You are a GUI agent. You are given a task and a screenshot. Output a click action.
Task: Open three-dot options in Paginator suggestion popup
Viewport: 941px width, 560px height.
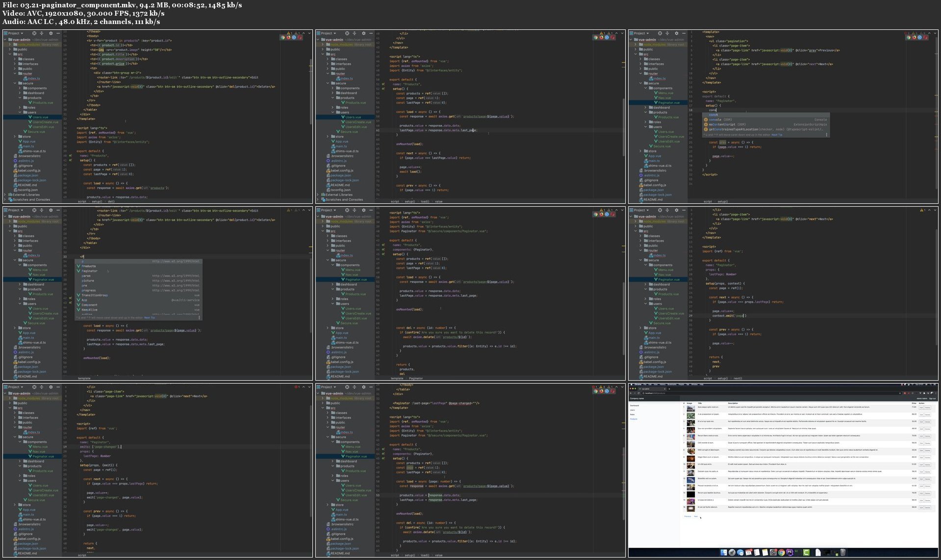[199, 317]
